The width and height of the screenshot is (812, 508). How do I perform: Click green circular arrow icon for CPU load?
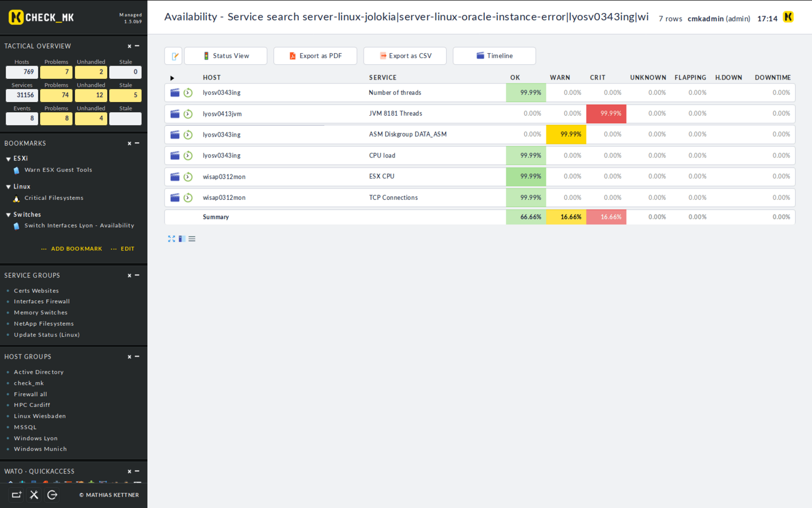coord(188,156)
